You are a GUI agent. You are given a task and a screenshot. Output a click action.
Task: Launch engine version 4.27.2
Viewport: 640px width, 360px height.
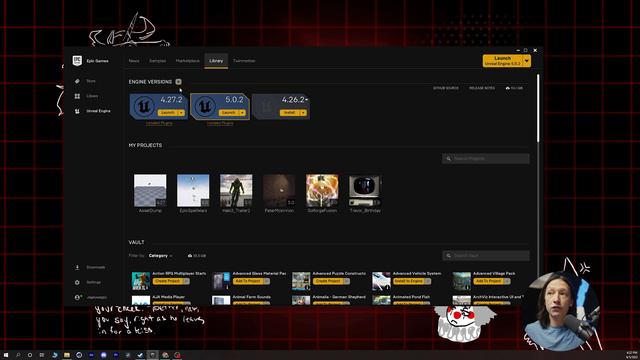click(167, 113)
